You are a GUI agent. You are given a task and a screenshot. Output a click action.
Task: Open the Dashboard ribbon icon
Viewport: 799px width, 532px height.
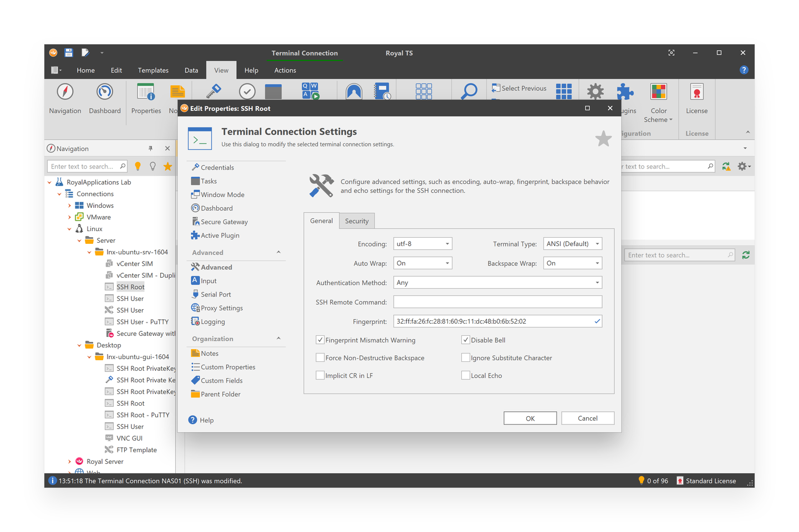tap(104, 92)
